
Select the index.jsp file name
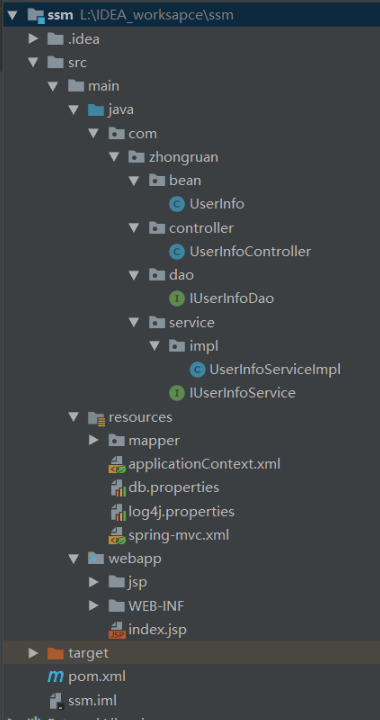click(157, 630)
